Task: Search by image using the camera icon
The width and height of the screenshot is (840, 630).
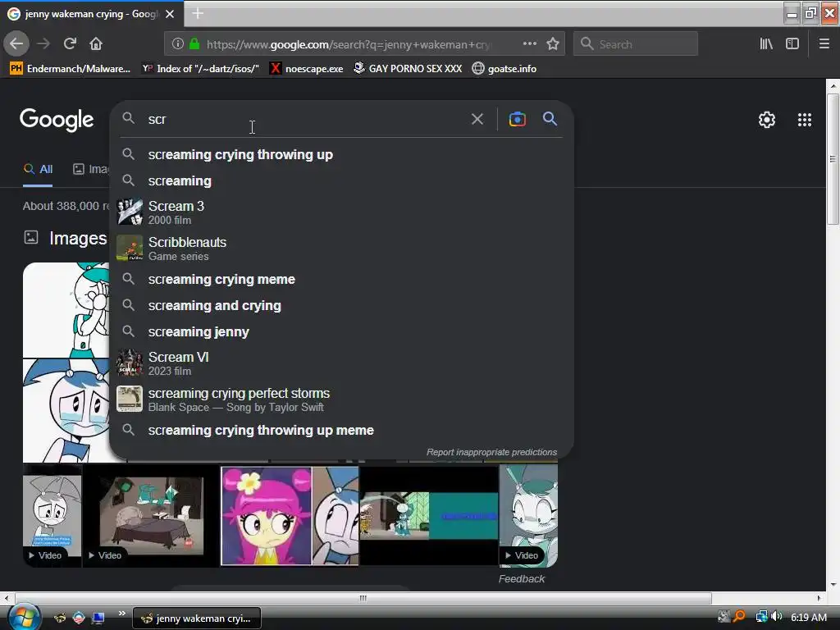Action: [517, 119]
